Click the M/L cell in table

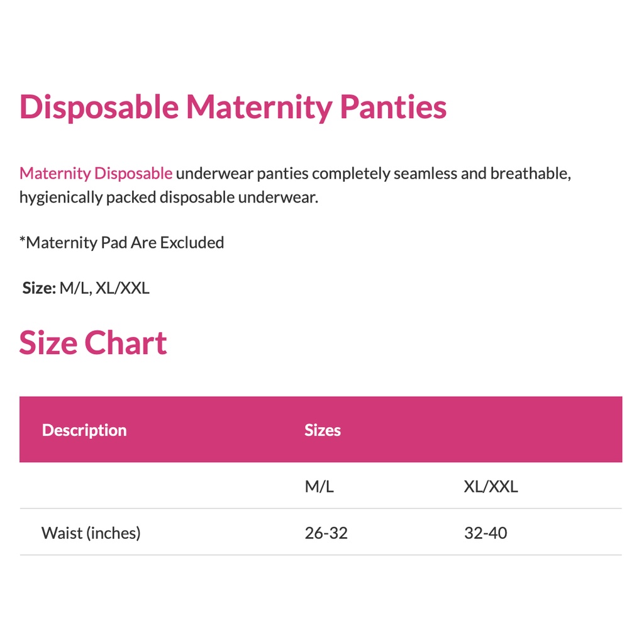(x=319, y=486)
